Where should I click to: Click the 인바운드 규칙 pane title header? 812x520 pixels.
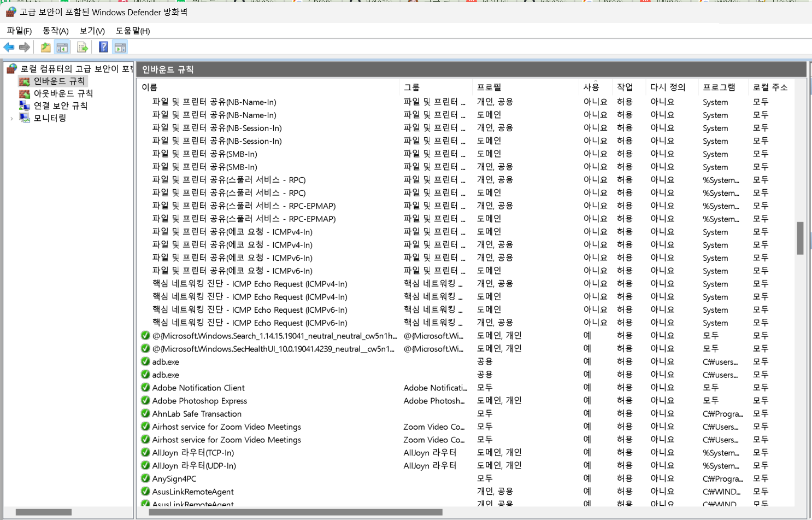click(168, 69)
